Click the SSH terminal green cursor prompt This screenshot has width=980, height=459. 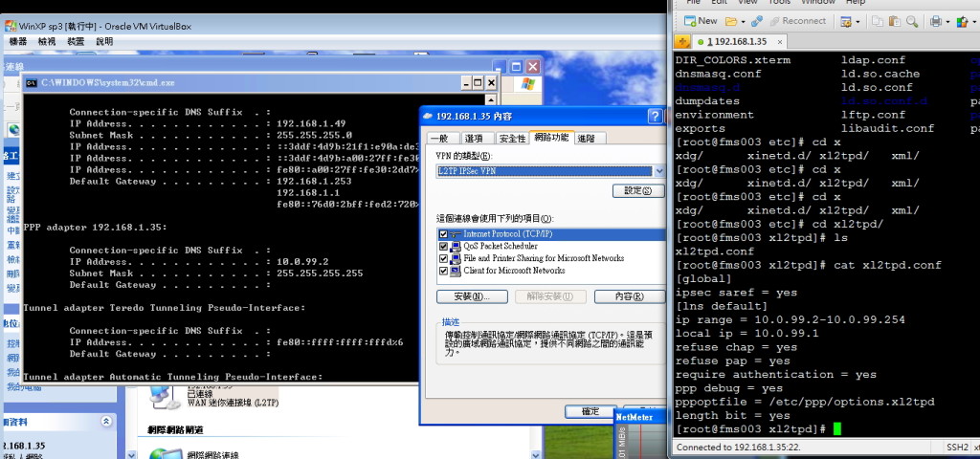(837, 429)
